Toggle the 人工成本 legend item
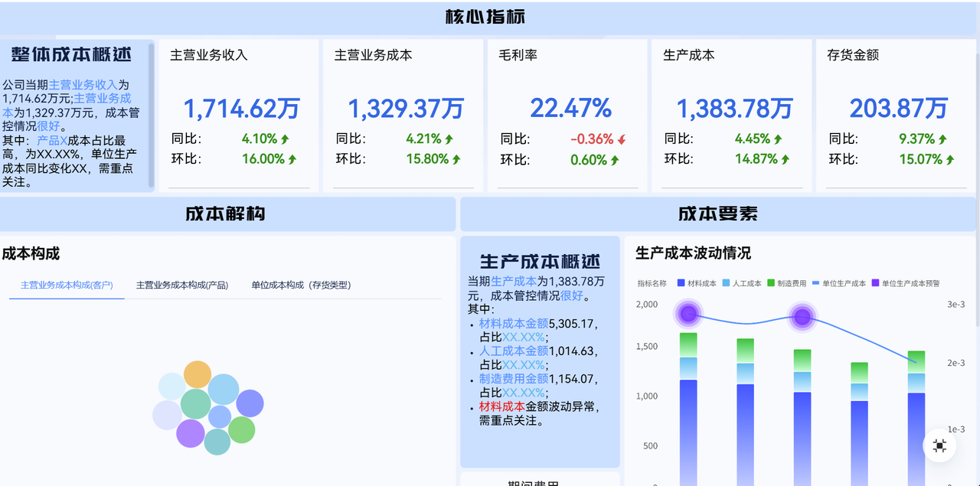Image resolution: width=980 pixels, height=486 pixels. [742, 283]
